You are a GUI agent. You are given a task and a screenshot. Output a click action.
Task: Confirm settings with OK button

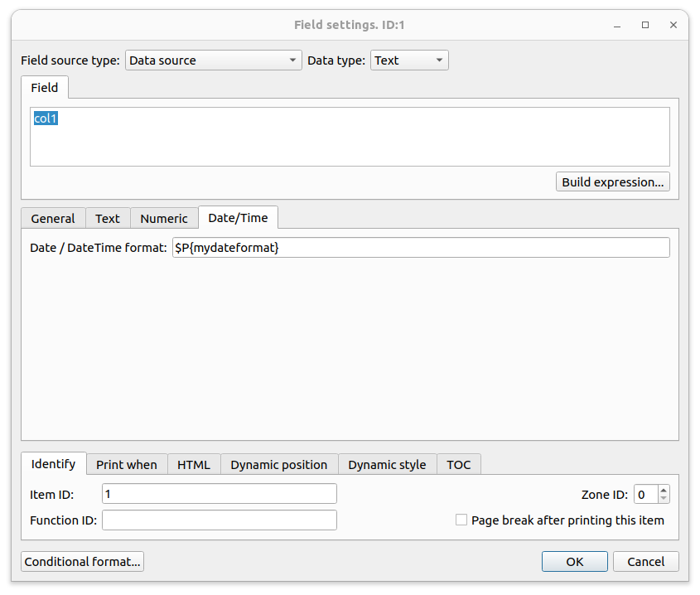575,562
